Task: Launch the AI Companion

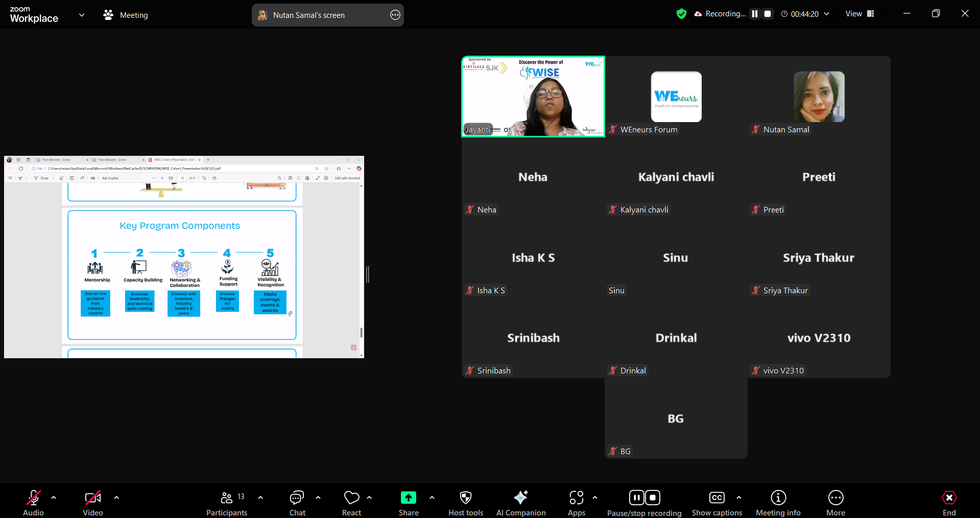Action: pos(520,503)
